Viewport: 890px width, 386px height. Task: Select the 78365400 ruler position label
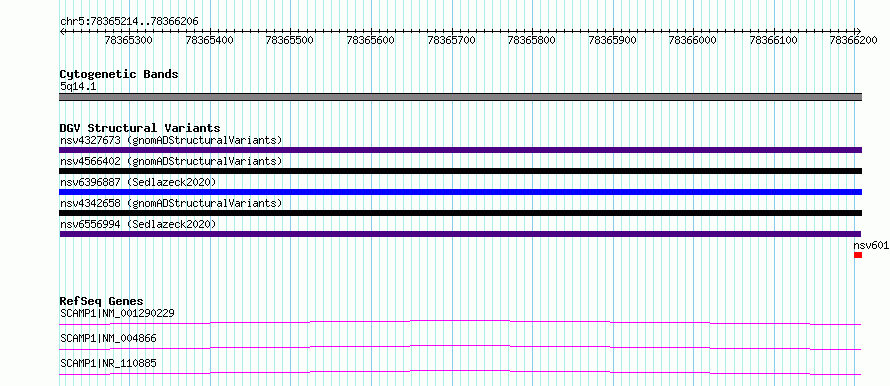209,40
